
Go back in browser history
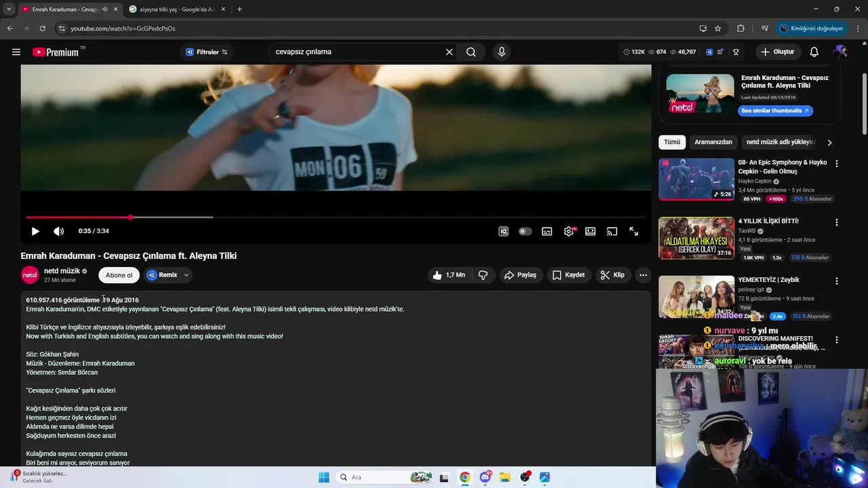pos(9,28)
